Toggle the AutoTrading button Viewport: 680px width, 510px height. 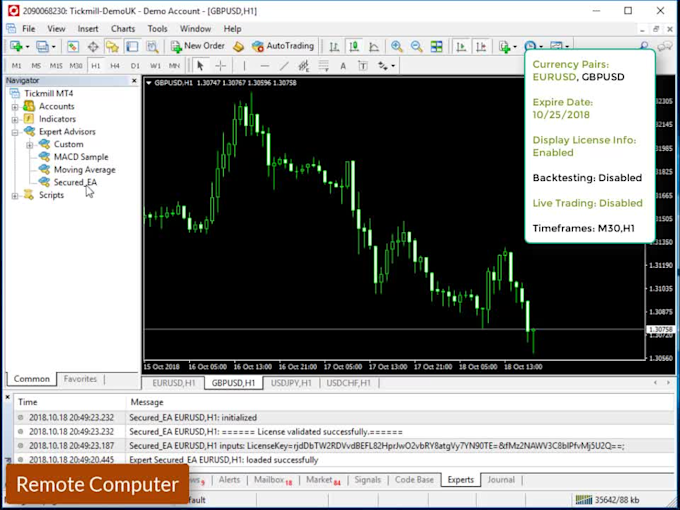click(x=283, y=46)
